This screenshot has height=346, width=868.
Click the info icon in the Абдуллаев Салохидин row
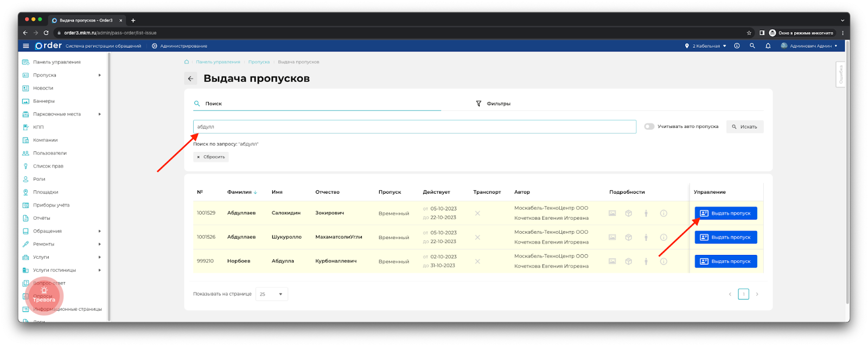point(663,213)
